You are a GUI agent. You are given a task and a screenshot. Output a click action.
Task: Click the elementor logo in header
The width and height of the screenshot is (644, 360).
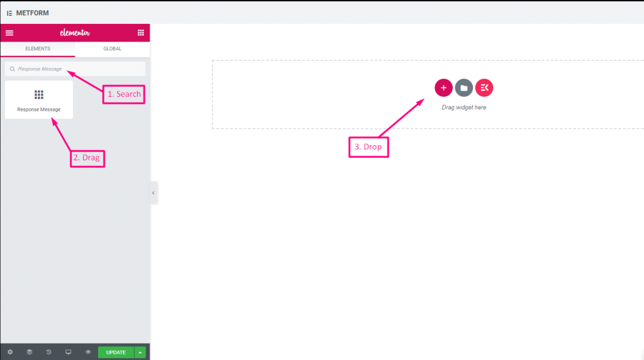(75, 33)
